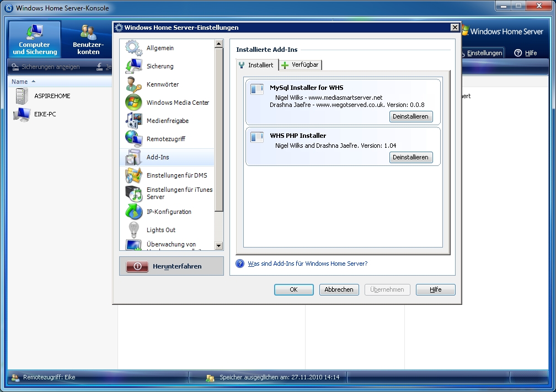Click the Einstellungen button in the console
The width and height of the screenshot is (556, 392).
click(483, 53)
